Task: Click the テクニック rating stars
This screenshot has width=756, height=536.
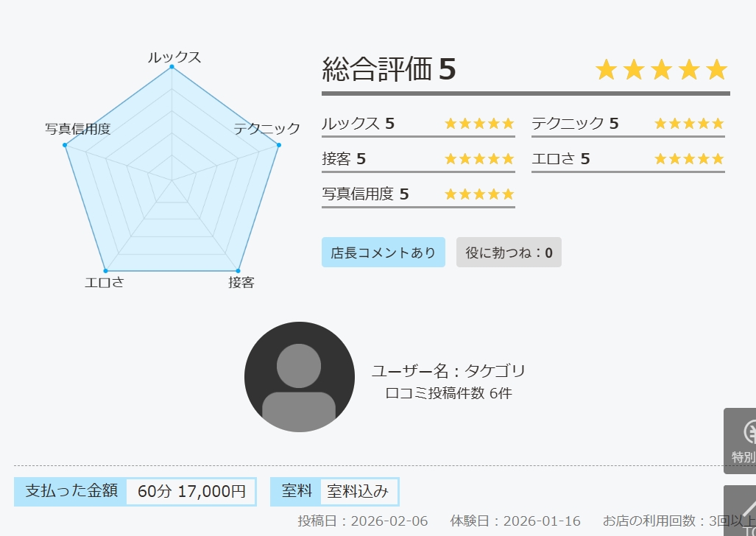Action: tap(689, 124)
